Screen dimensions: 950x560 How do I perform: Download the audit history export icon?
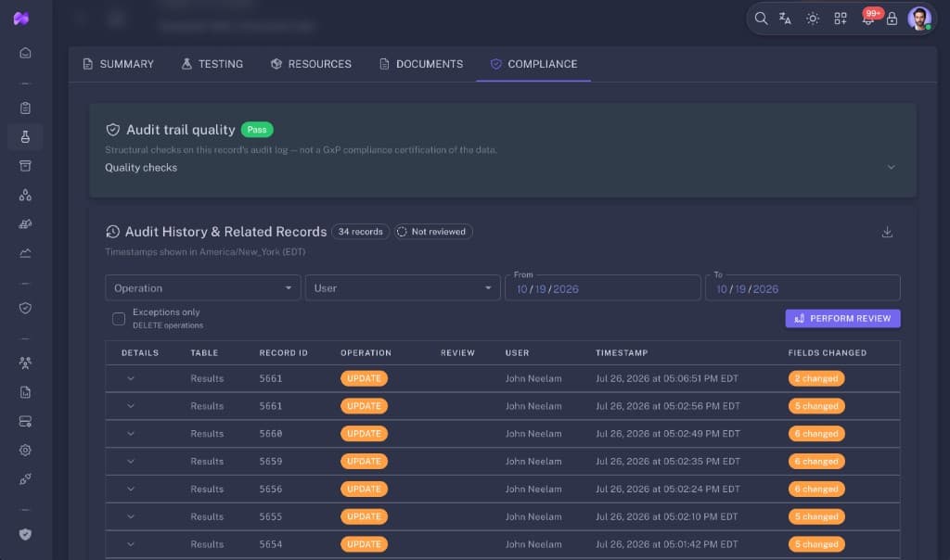[x=887, y=232]
